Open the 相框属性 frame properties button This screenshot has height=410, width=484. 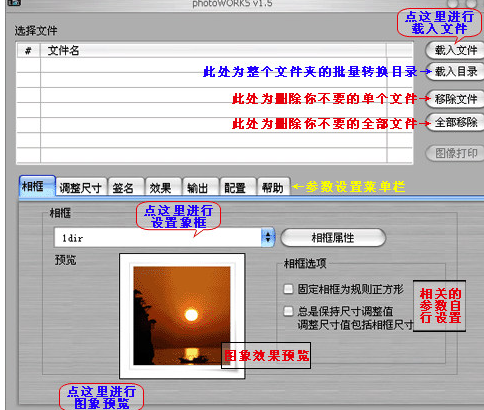[x=333, y=238]
